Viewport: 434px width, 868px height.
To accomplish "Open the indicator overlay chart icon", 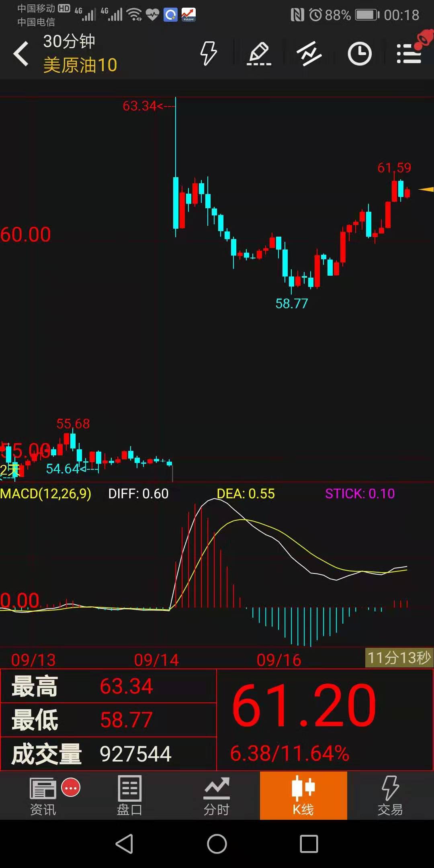I will click(309, 53).
